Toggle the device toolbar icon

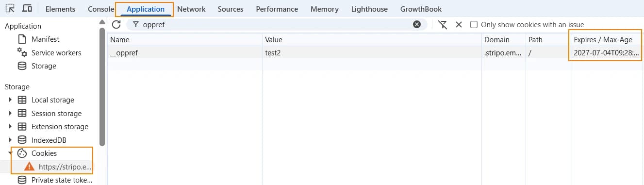[x=27, y=9]
